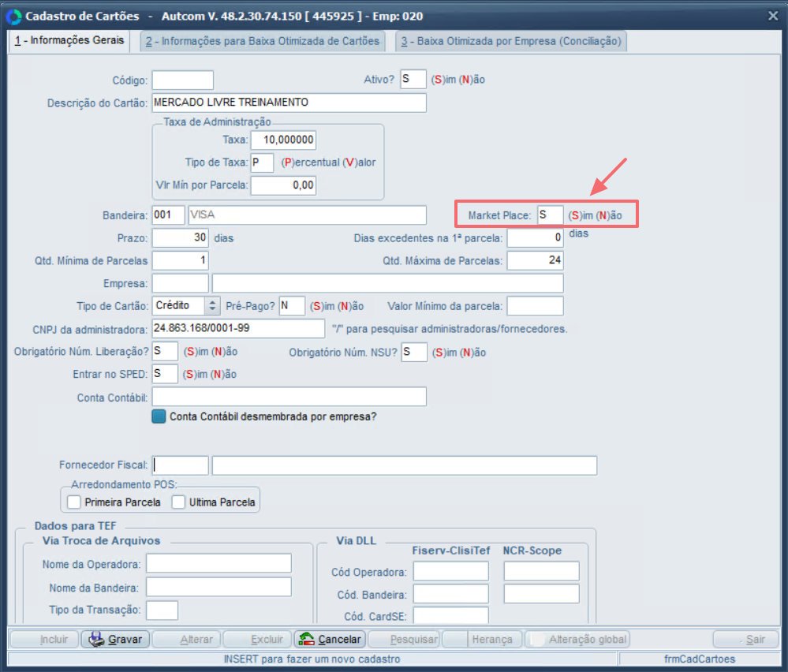This screenshot has width=788, height=672.
Task: Check the Primeira Parcela option
Action: (x=74, y=502)
